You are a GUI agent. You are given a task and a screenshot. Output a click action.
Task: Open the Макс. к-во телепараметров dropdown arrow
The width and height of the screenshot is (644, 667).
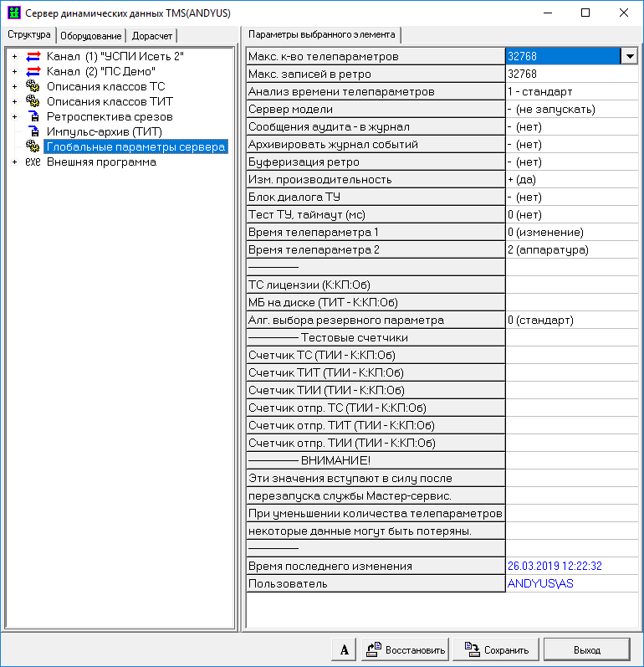629,56
